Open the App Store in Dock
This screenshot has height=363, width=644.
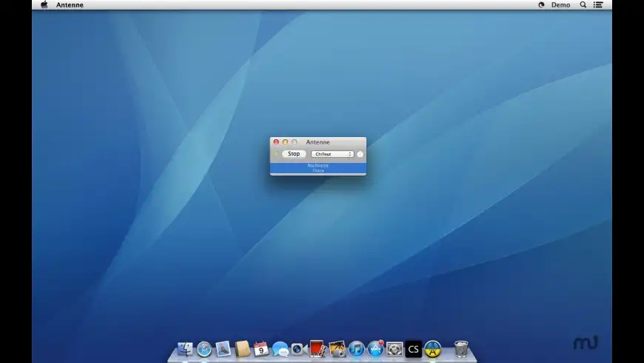376,349
